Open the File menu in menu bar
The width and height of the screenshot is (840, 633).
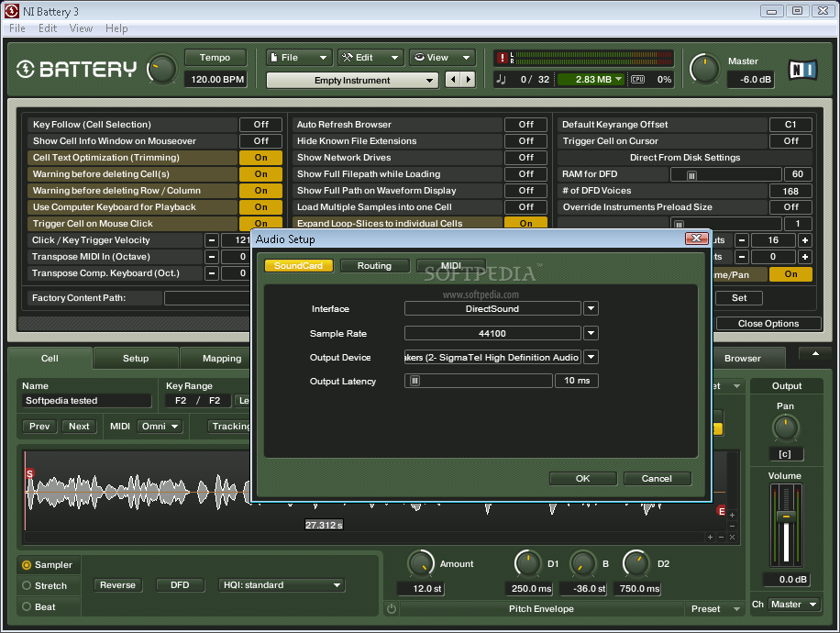click(17, 28)
